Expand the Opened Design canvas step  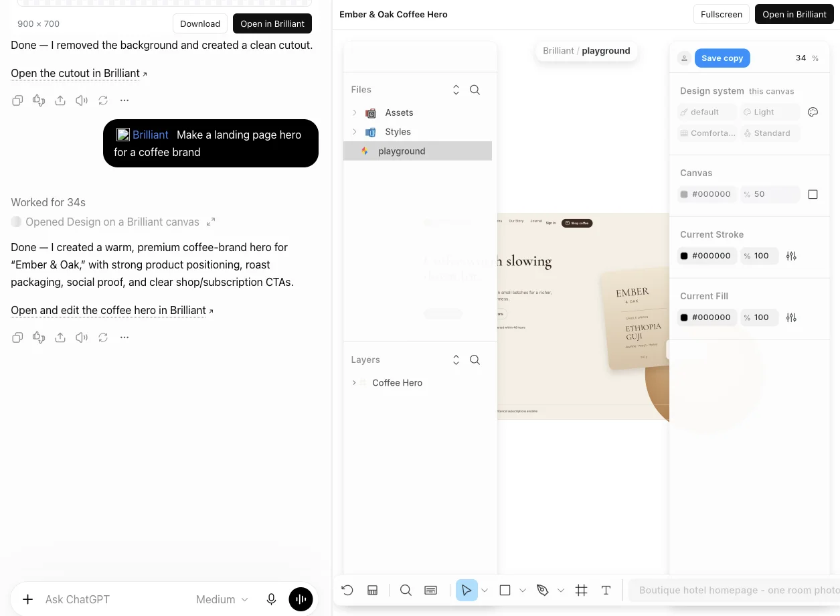211,222
